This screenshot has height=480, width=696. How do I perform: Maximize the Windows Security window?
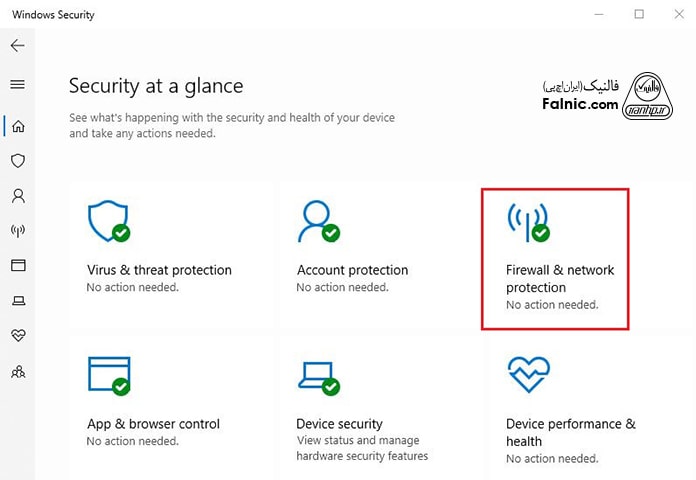coord(639,14)
